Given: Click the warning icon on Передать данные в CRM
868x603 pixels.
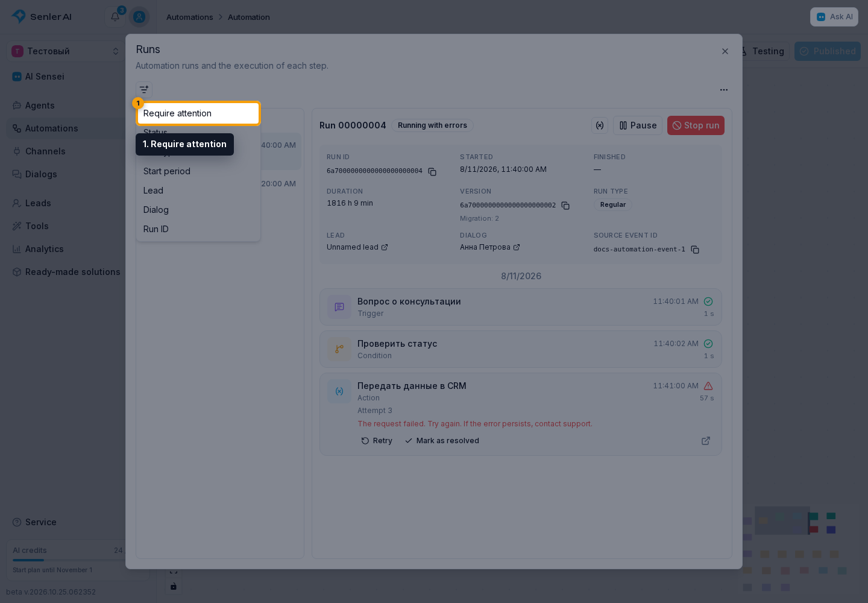Looking at the screenshot, I should [708, 386].
